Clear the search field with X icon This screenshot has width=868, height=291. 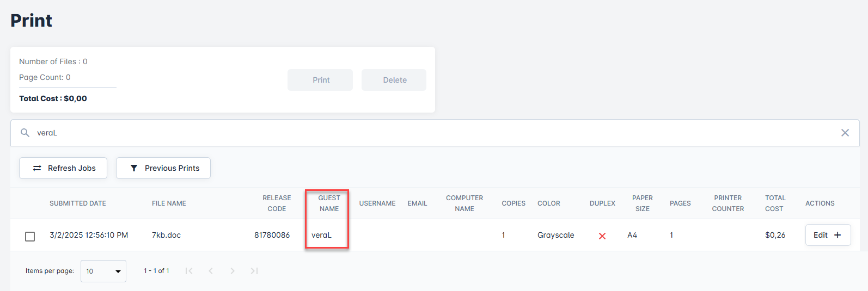(x=845, y=133)
